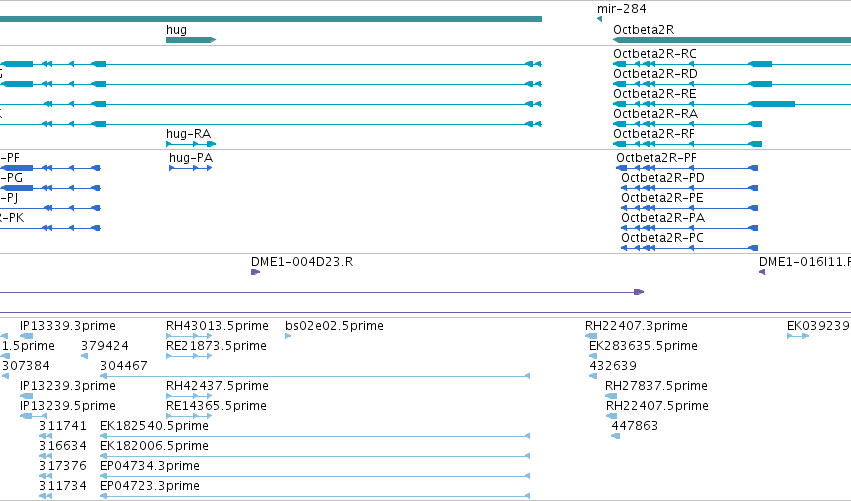The height and width of the screenshot is (501, 851).
Task: Select the bs02e02.5prime EST label
Action: point(334,326)
